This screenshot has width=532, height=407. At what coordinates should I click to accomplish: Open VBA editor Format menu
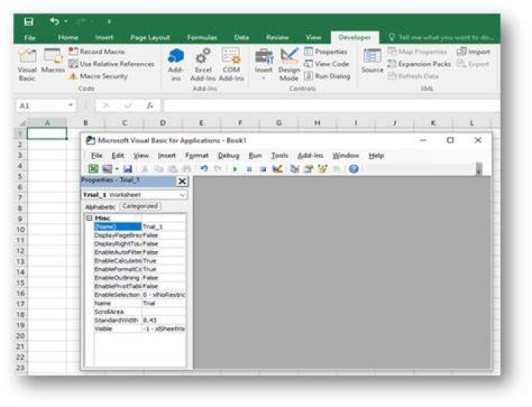pyautogui.click(x=197, y=156)
